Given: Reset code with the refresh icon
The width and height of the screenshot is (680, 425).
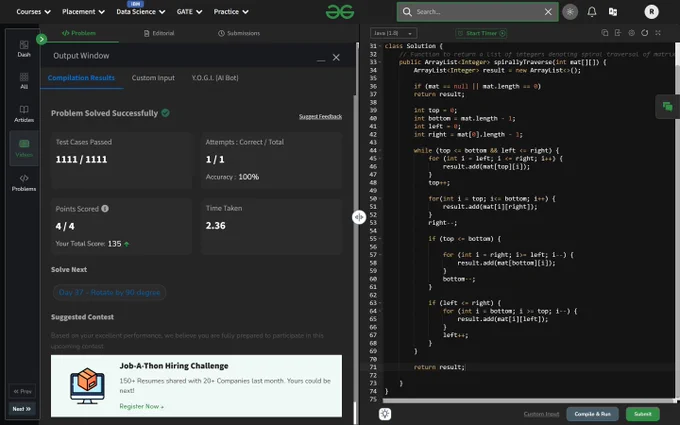Looking at the screenshot, I should 644,33.
